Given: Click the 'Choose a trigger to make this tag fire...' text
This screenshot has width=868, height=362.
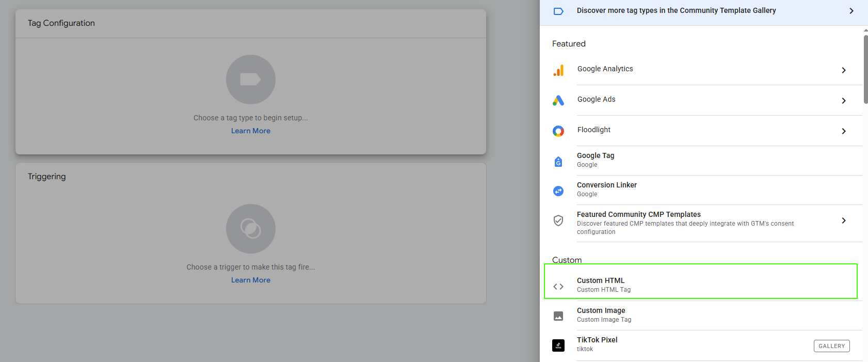Looking at the screenshot, I should tap(251, 267).
